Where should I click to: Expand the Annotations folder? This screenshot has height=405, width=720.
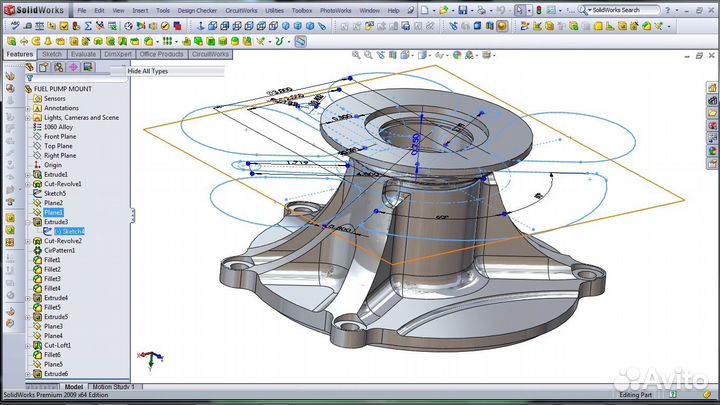27,108
